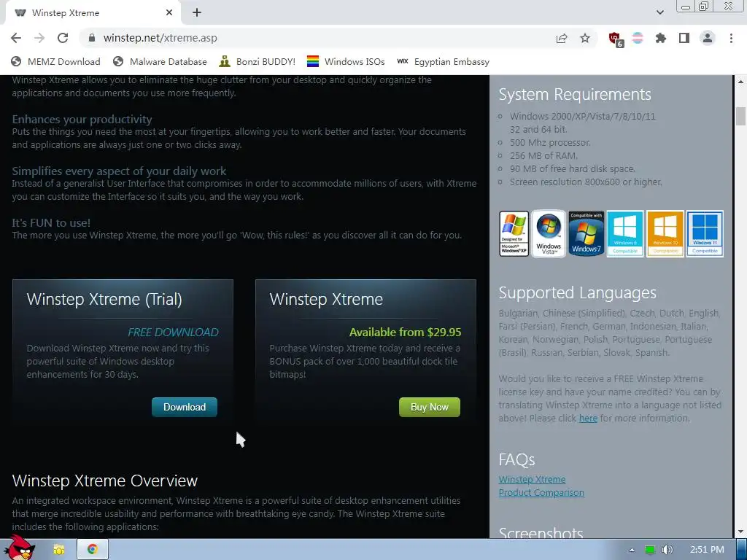Open the volume speaker icon
Screen dimensions: 747x560
point(667,550)
